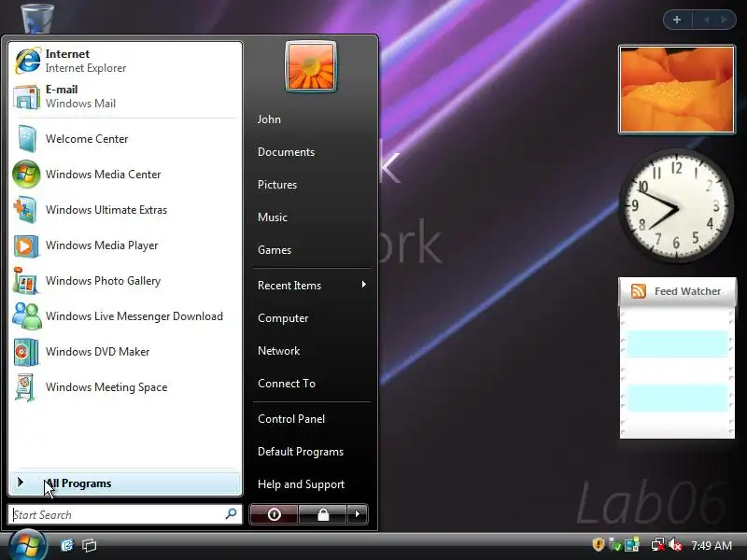Click the Feed Watcher gadget title

point(687,291)
